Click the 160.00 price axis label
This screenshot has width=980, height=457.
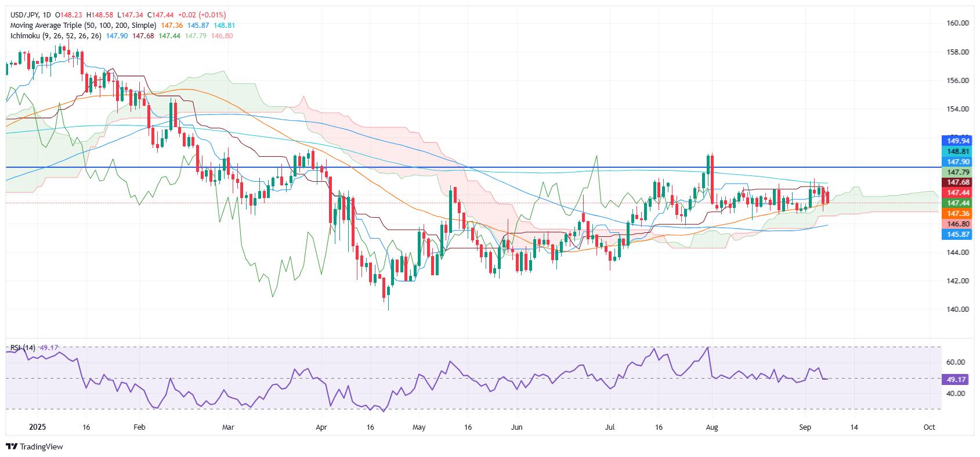coord(957,23)
